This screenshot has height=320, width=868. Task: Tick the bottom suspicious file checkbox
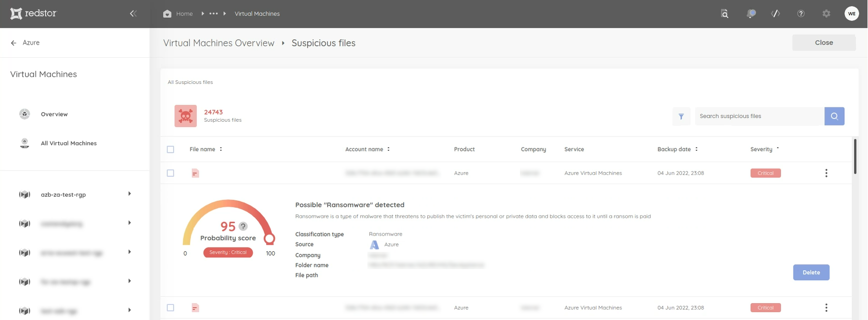pyautogui.click(x=170, y=308)
